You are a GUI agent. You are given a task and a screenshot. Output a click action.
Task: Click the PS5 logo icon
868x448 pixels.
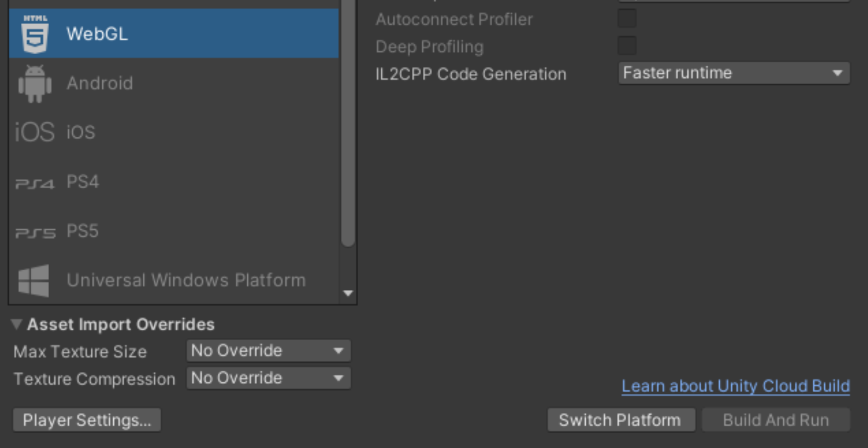point(35,234)
